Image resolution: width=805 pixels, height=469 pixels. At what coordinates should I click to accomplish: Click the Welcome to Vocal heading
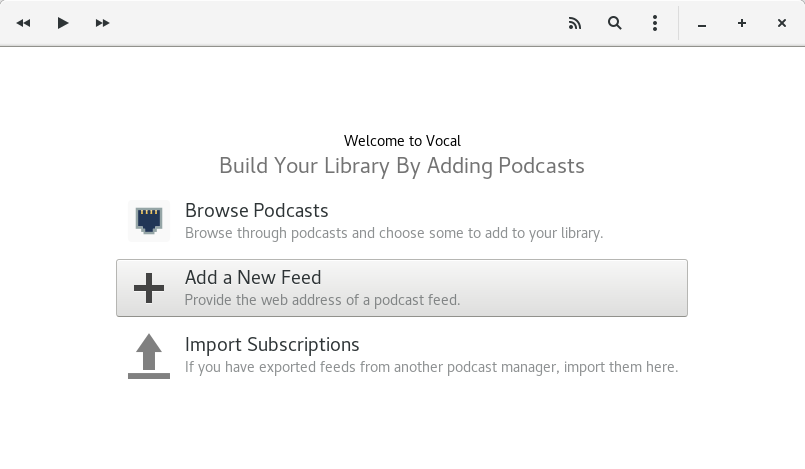click(x=402, y=141)
